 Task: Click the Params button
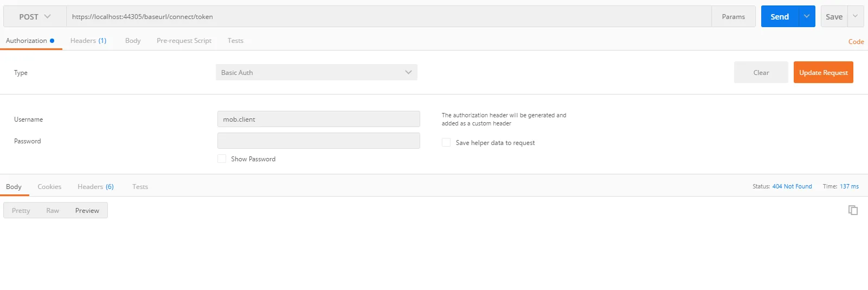point(733,17)
